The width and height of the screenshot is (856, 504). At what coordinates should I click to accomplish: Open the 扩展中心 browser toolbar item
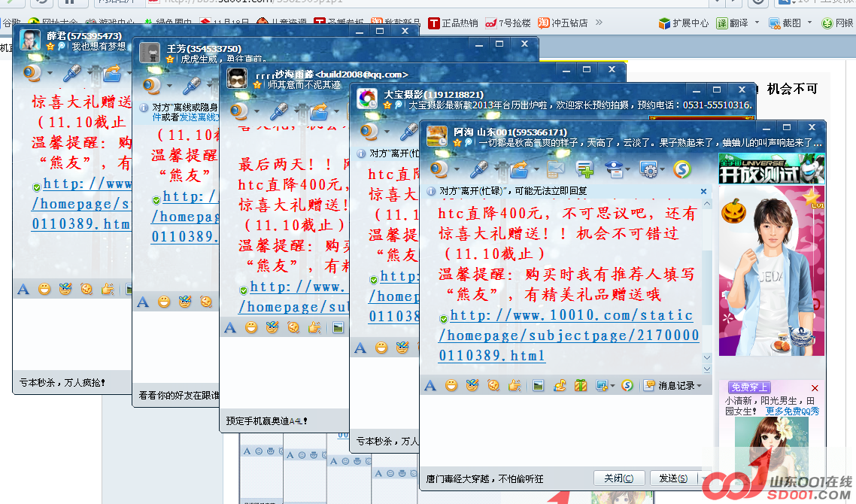pos(683,23)
